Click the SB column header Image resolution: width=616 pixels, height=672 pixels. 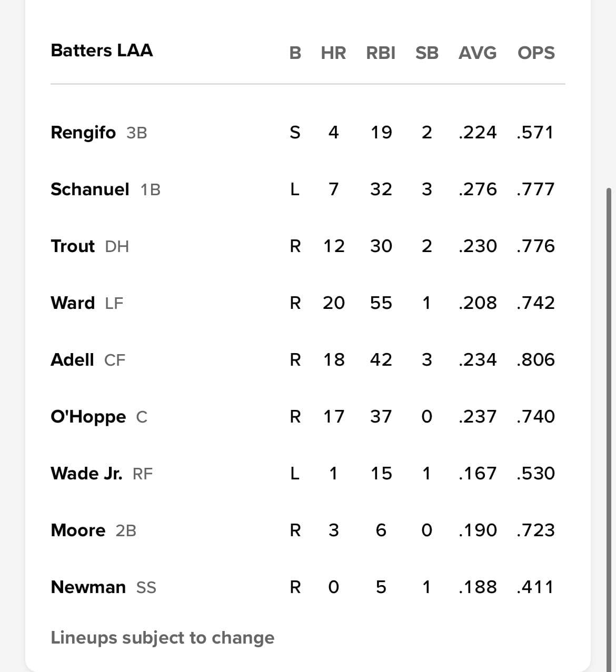(x=426, y=53)
